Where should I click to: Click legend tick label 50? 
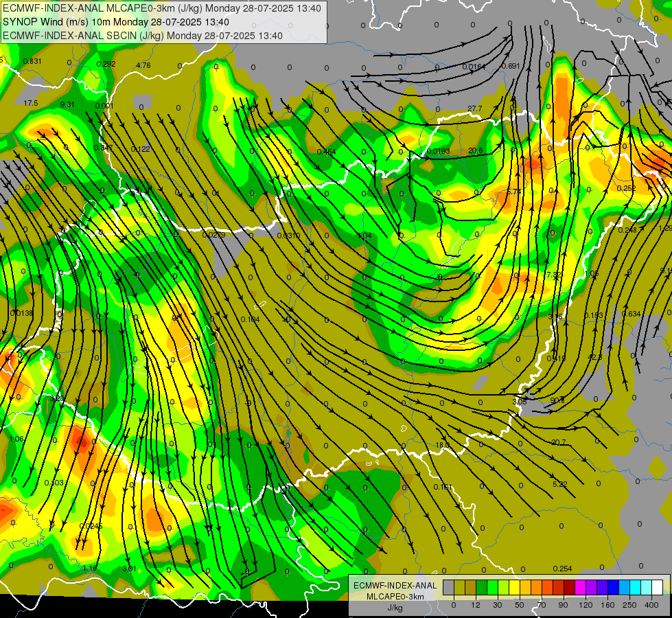pos(520,605)
